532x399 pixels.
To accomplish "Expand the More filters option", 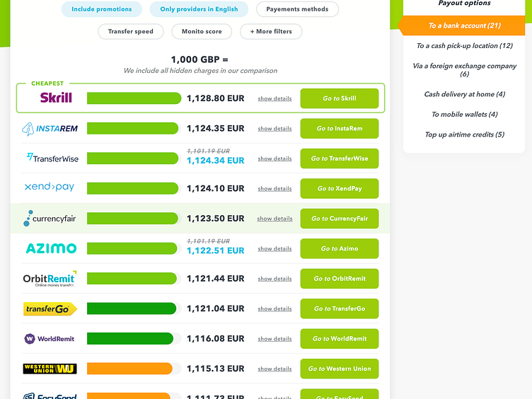I will [x=271, y=31].
